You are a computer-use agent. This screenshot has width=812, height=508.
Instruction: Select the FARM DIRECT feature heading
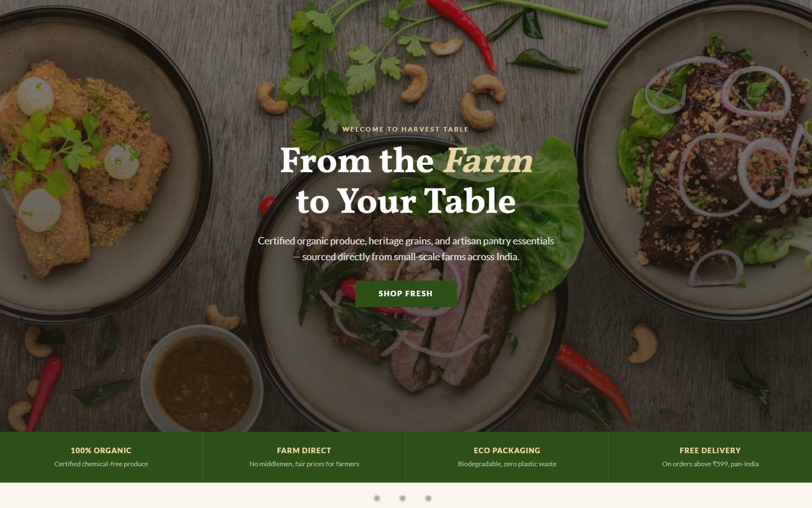[304, 450]
